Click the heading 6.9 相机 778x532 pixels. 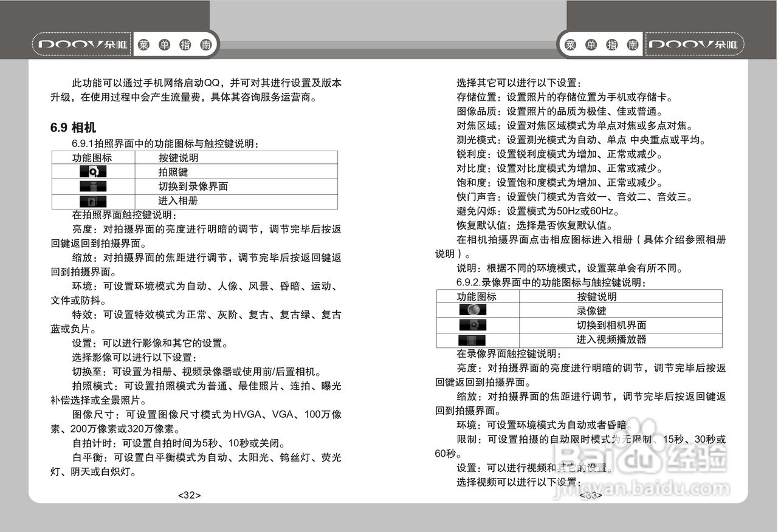click(x=73, y=128)
